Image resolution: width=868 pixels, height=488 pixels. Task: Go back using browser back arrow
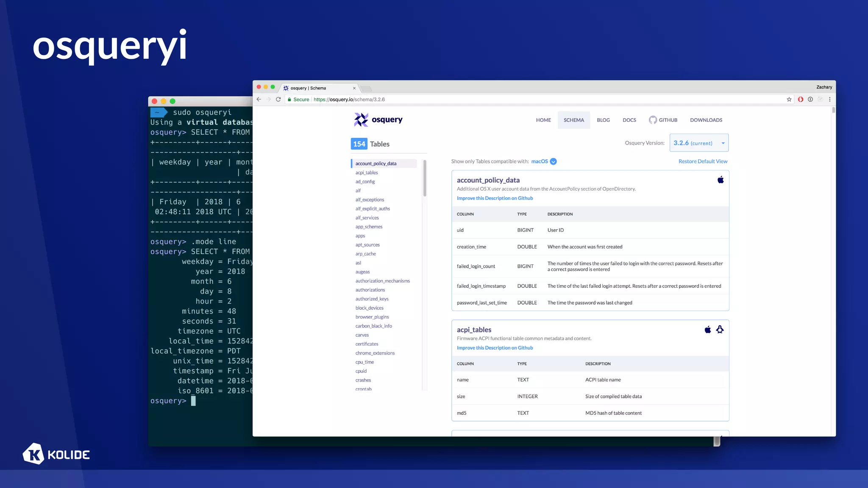[x=259, y=100]
